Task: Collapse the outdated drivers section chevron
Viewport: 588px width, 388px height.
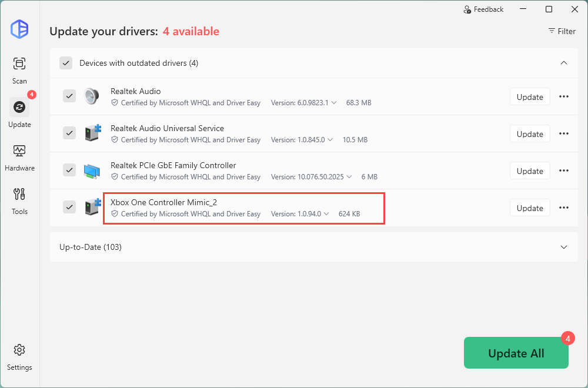Action: click(x=563, y=63)
